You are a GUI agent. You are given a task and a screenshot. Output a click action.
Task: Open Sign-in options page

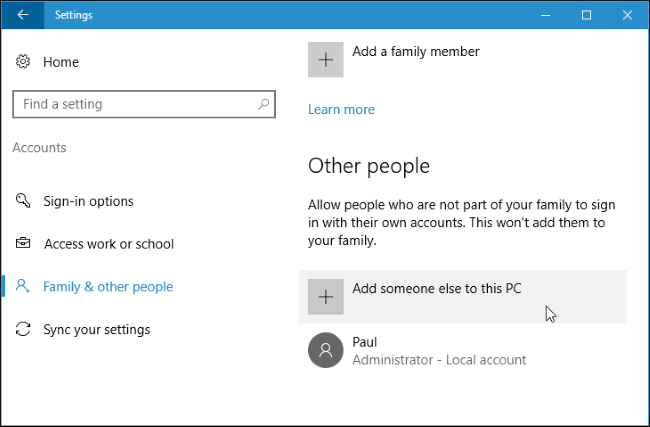[88, 201]
